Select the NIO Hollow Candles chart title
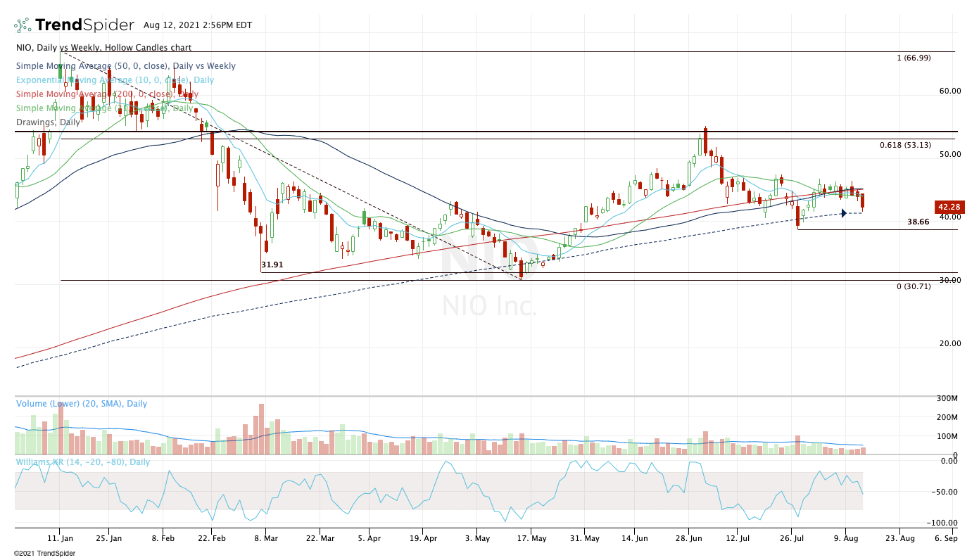Viewport: 979px width, 560px height. [103, 48]
